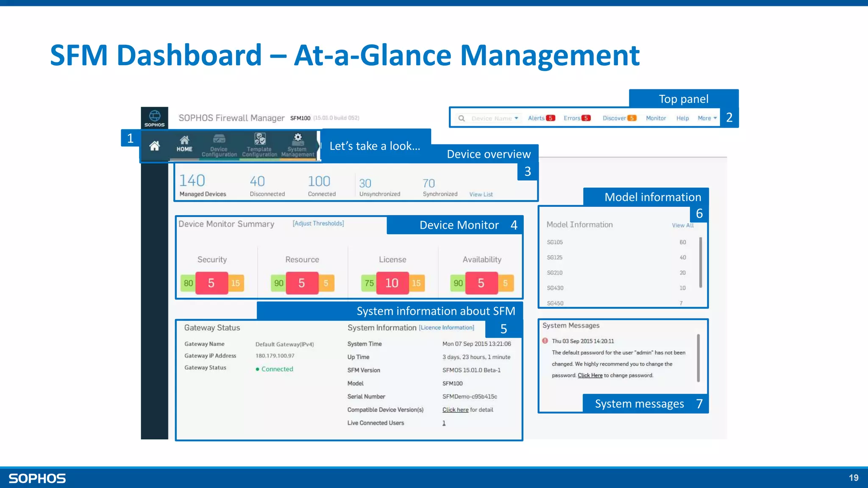Click the green Security 80 box
868x488 pixels.
click(188, 283)
